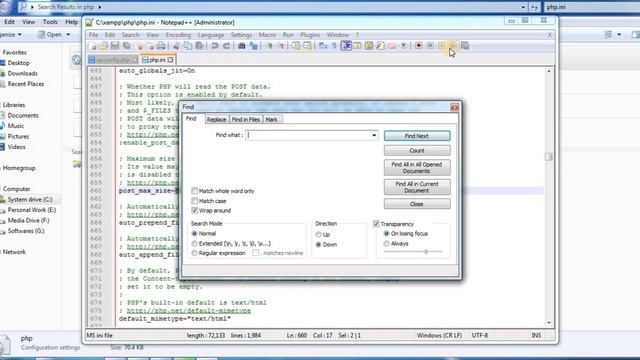Viewport: 640px width, 360px height.
Task: Click the Find Next button
Action: pyautogui.click(x=417, y=136)
